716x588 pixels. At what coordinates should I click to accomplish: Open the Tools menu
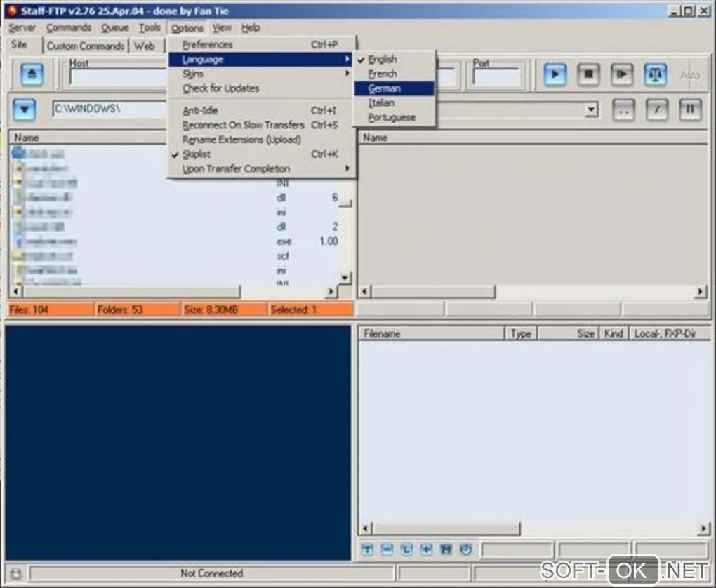pyautogui.click(x=150, y=28)
